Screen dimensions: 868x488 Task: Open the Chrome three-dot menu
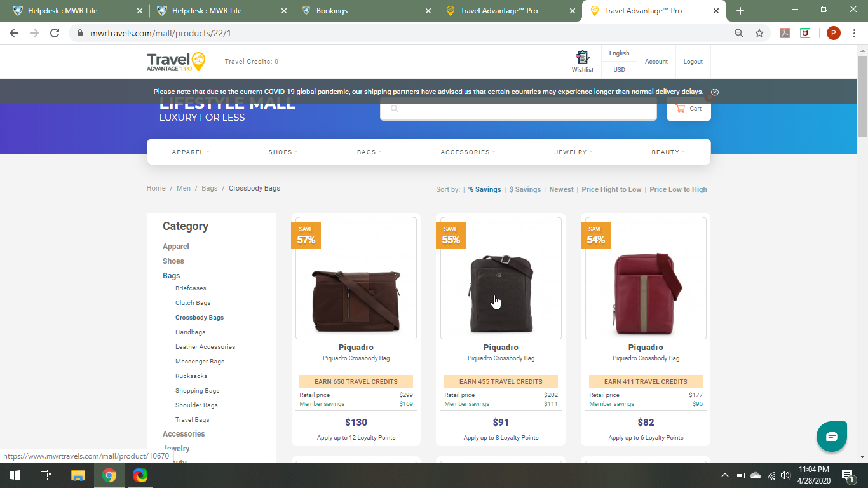pos(855,33)
